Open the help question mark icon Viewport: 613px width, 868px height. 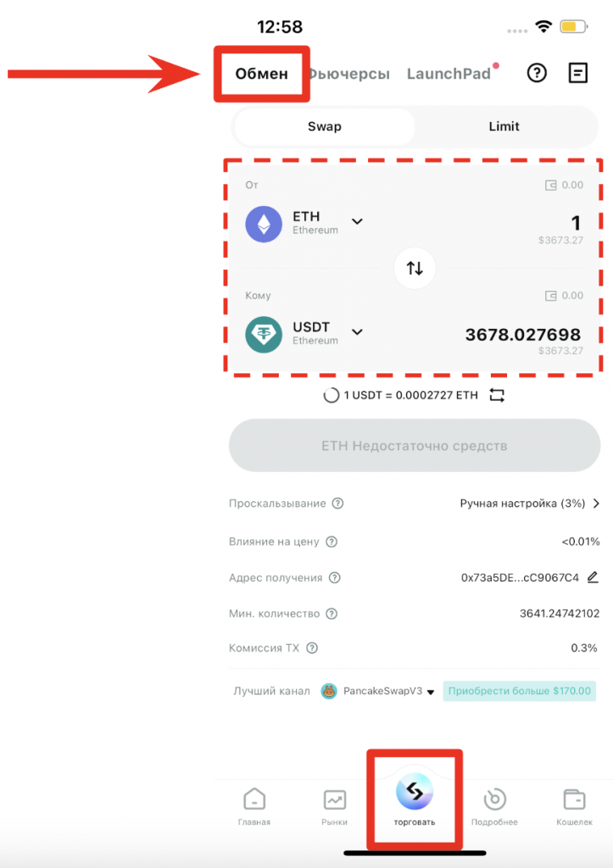click(x=537, y=74)
